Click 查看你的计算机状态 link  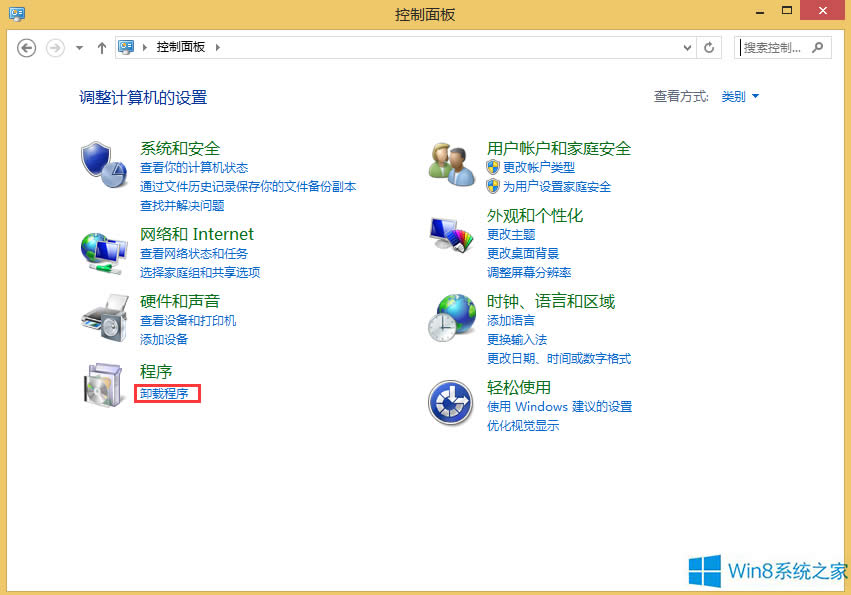click(x=188, y=168)
